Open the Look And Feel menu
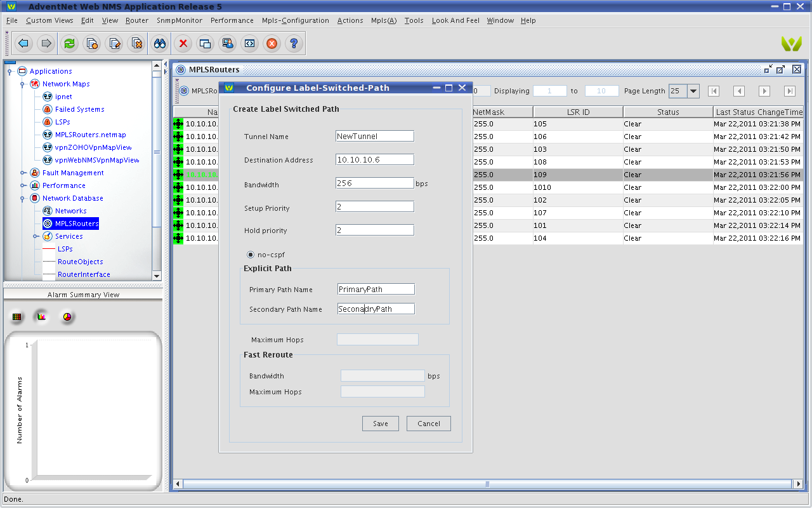The height and width of the screenshot is (508, 812). 455,20
